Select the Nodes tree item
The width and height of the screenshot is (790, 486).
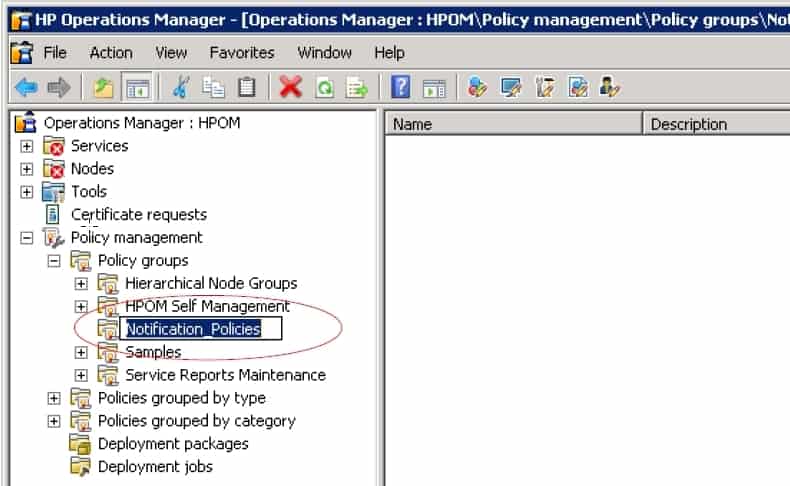(x=92, y=169)
